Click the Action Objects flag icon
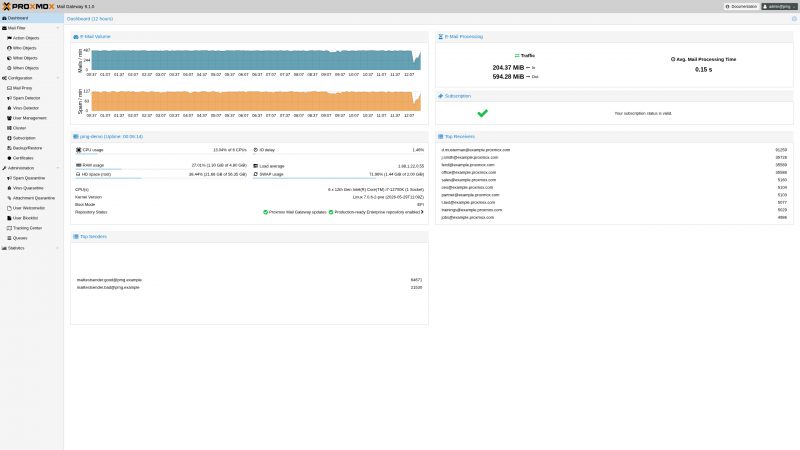Viewport: 800px width, 450px height. (9, 38)
